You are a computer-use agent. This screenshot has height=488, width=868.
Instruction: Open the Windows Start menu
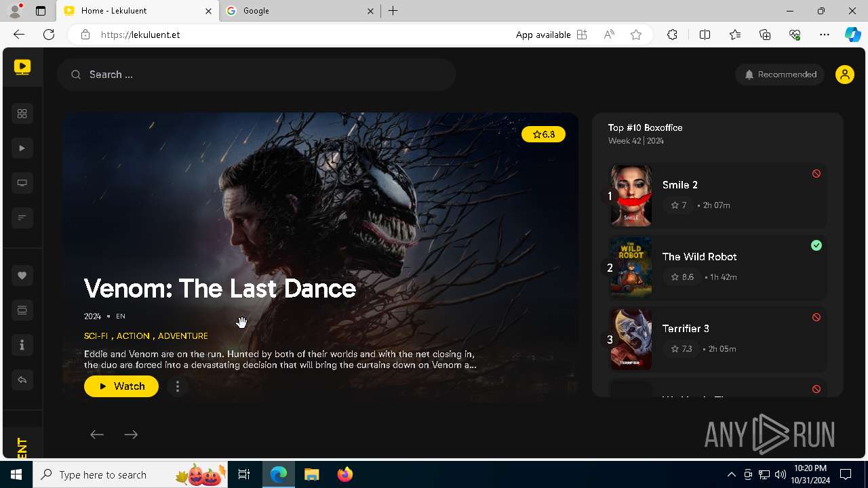pyautogui.click(x=16, y=474)
